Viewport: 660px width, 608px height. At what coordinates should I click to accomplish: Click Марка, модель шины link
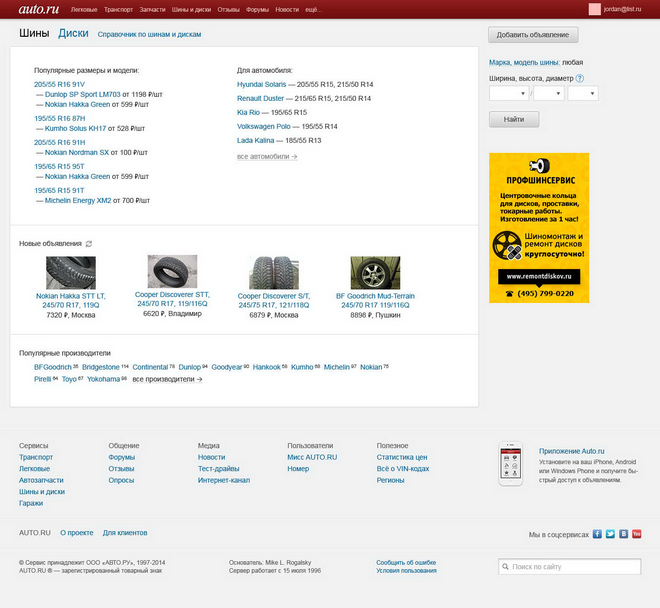[524, 62]
